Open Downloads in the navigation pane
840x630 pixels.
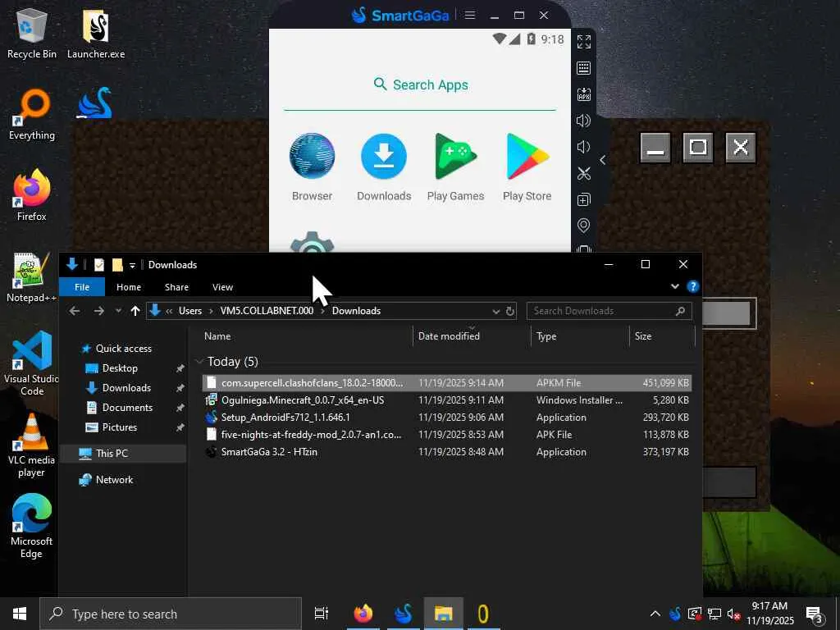pos(126,388)
